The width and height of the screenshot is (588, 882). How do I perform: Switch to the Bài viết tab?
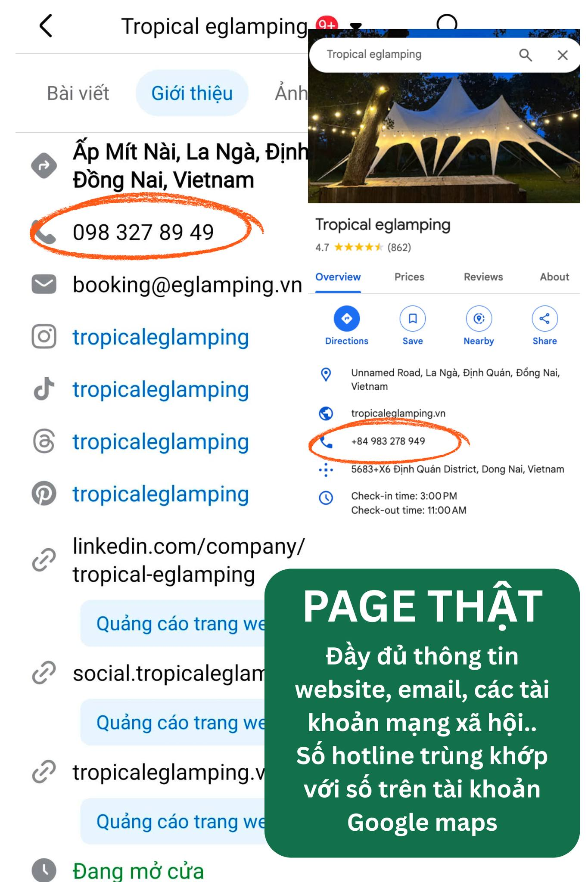tap(78, 93)
